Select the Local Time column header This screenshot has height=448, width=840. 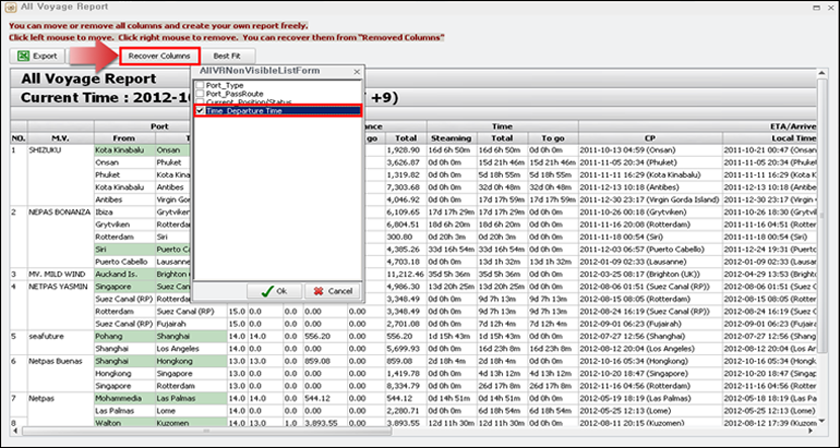click(x=770, y=138)
